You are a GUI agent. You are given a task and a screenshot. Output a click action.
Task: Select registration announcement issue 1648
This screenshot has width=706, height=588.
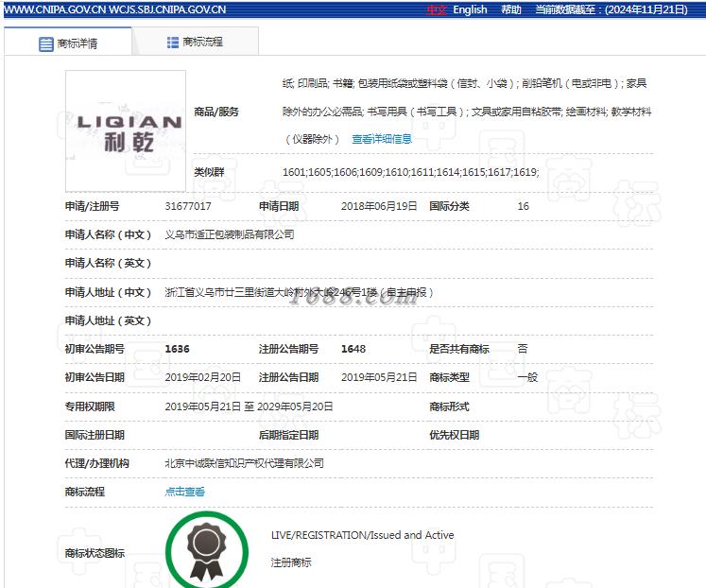tap(353, 349)
